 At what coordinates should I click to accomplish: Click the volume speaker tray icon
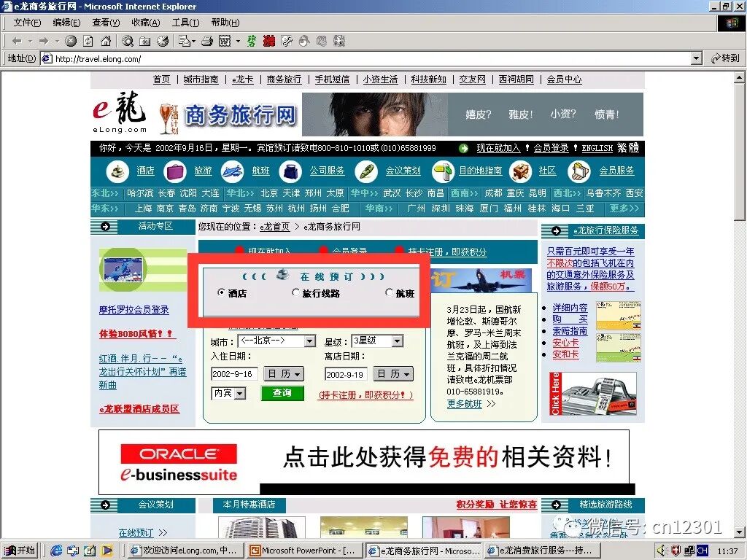pos(662,551)
